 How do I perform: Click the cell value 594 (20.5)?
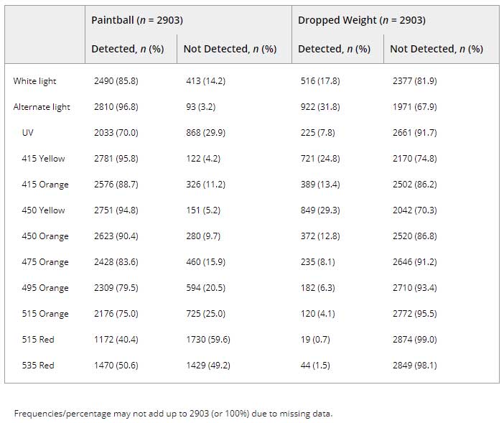point(206,288)
